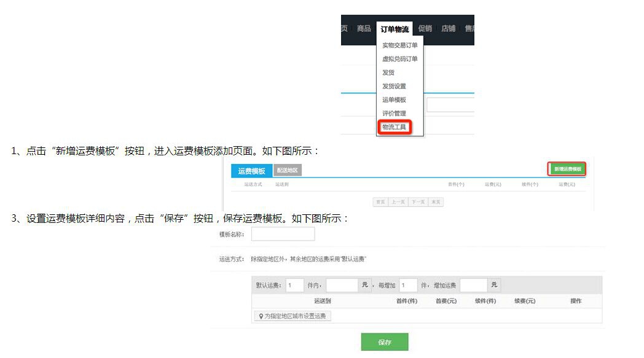Open the 促销 navigation menu

tap(425, 28)
